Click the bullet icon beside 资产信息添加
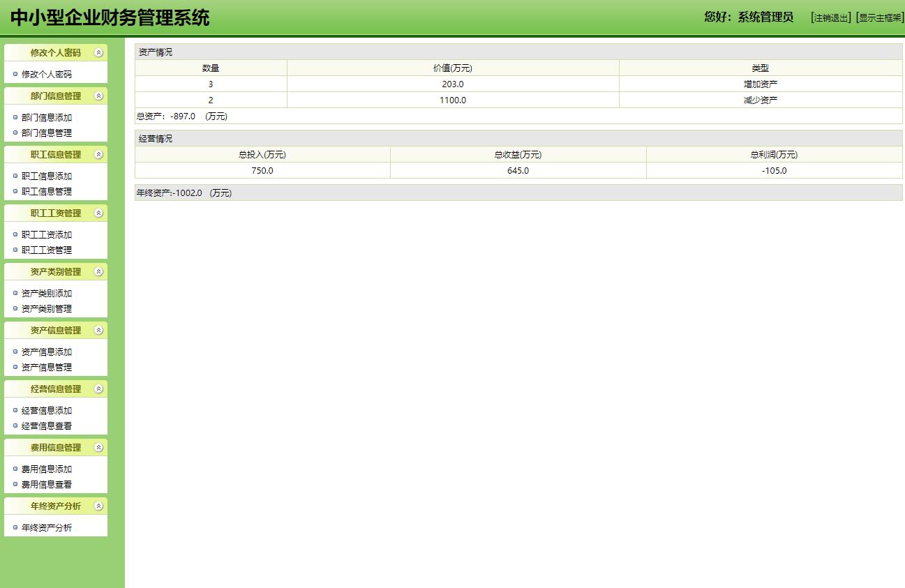Screen dimensions: 905x588 click(16, 352)
